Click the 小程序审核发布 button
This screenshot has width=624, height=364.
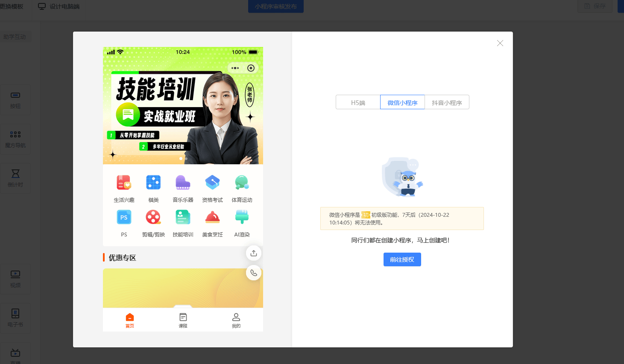tap(276, 6)
